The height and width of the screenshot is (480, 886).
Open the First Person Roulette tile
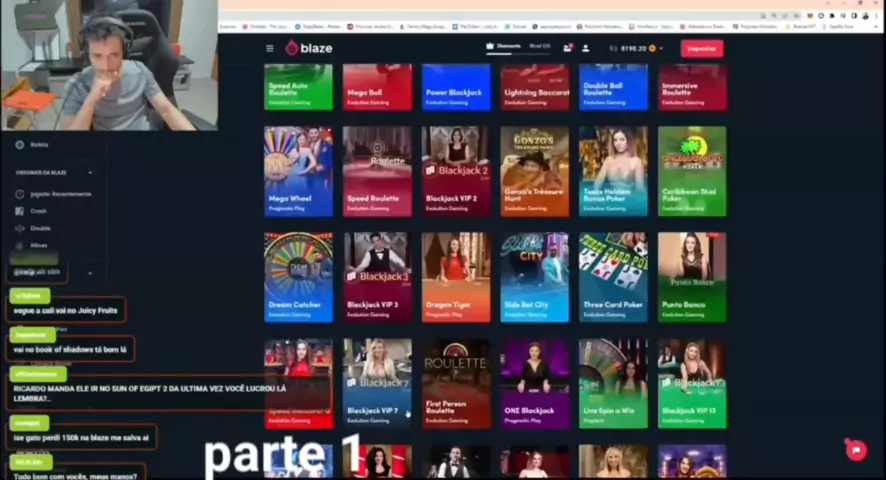[x=455, y=382]
